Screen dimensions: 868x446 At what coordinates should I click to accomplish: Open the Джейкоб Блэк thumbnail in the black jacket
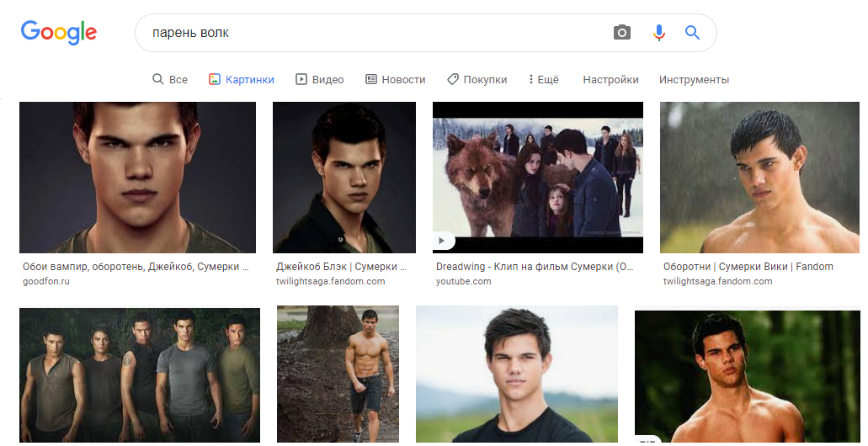pos(343,177)
